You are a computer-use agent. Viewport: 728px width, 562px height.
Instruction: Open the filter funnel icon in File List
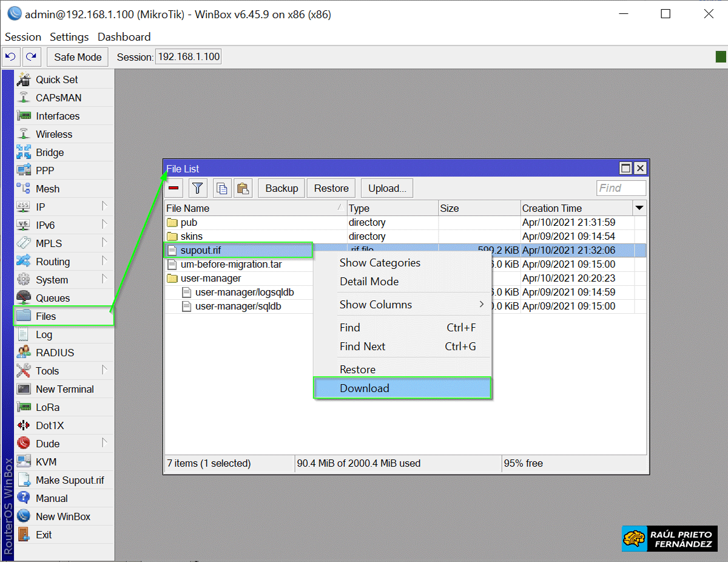click(x=198, y=188)
